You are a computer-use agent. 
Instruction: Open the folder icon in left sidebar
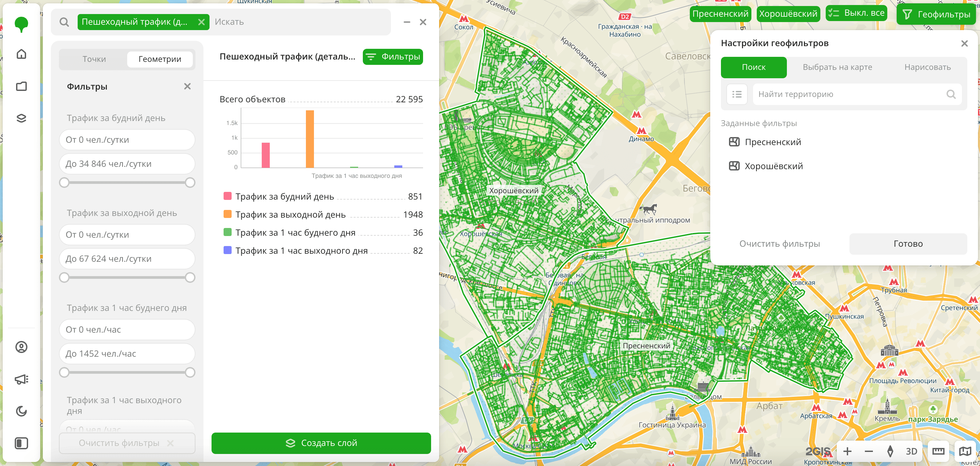pyautogui.click(x=21, y=86)
